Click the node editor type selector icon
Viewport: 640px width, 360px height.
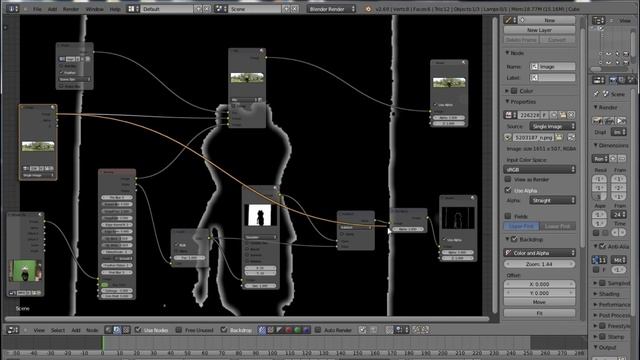[x=13, y=330]
